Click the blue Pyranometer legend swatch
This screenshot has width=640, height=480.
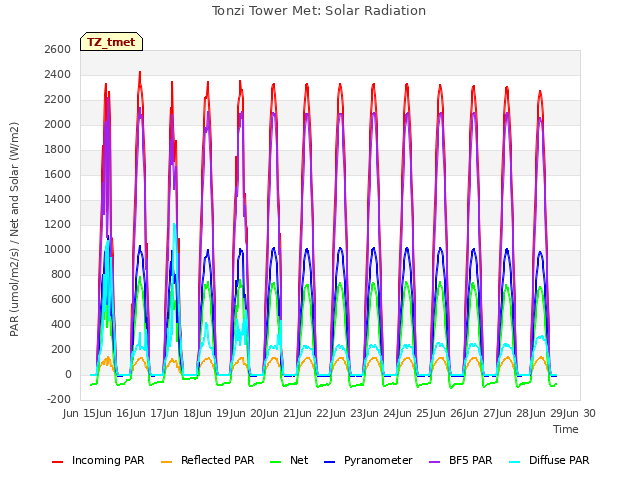[x=329, y=462]
